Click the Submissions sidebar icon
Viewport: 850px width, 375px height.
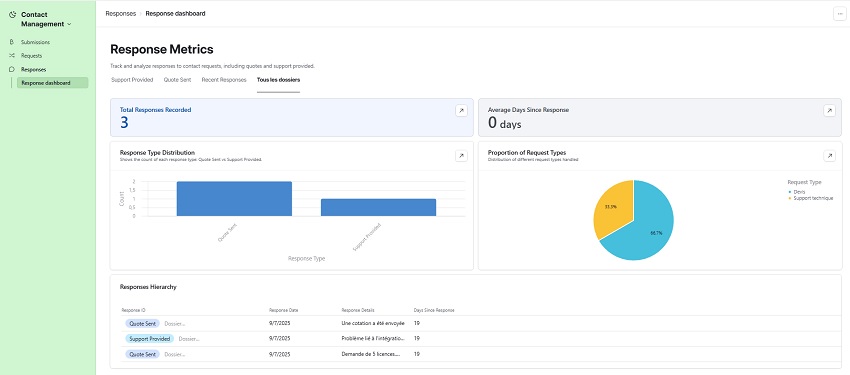click(12, 42)
